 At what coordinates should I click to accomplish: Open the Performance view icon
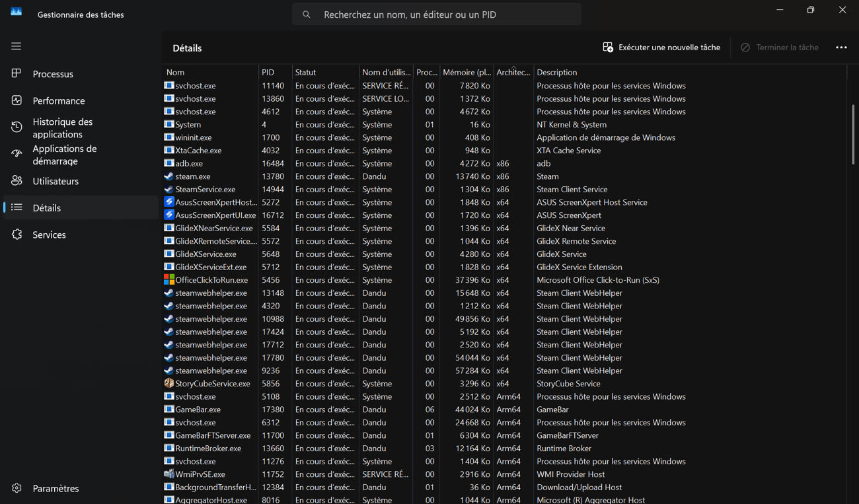[x=17, y=100]
